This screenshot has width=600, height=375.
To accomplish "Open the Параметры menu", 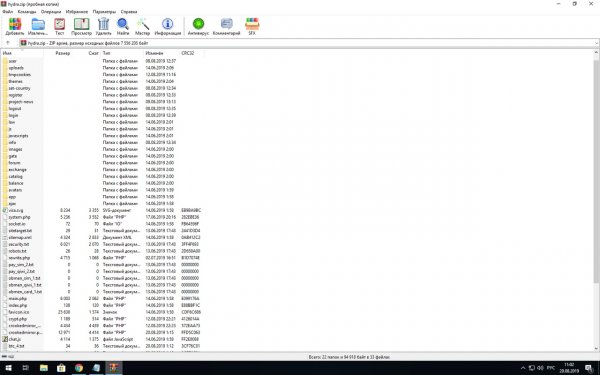I will click(x=104, y=12).
